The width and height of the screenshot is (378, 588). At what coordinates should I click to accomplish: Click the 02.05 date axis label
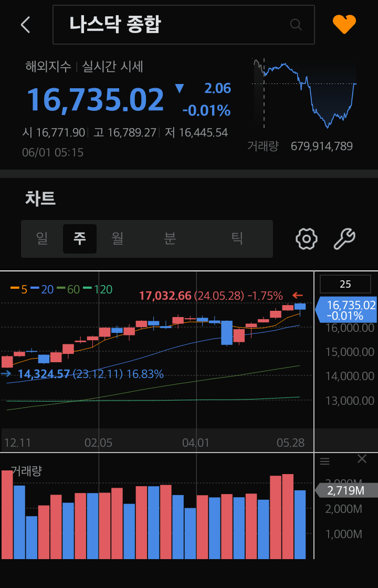coord(98,443)
